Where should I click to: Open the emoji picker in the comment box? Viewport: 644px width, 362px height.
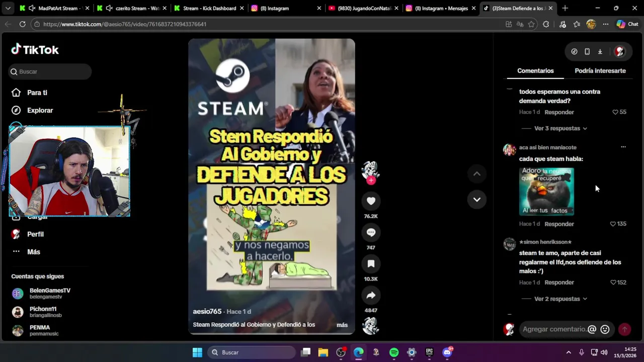click(605, 329)
